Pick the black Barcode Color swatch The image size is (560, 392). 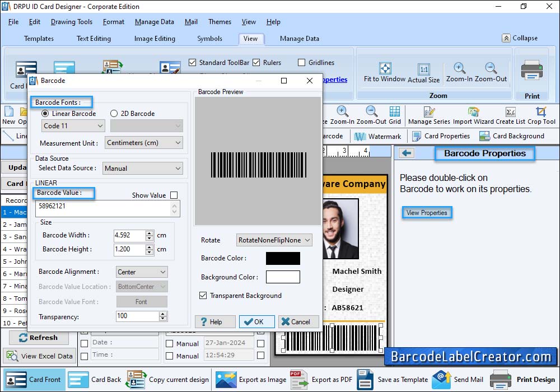point(283,259)
